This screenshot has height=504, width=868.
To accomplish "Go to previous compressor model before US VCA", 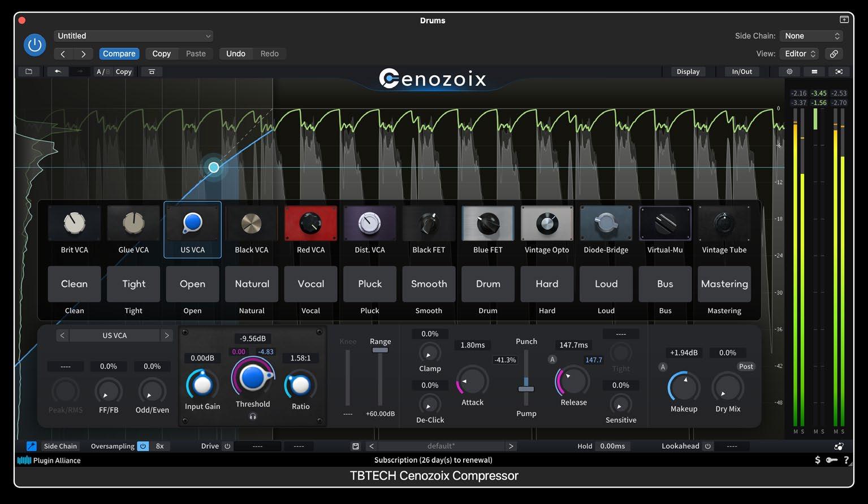I will pos(63,336).
